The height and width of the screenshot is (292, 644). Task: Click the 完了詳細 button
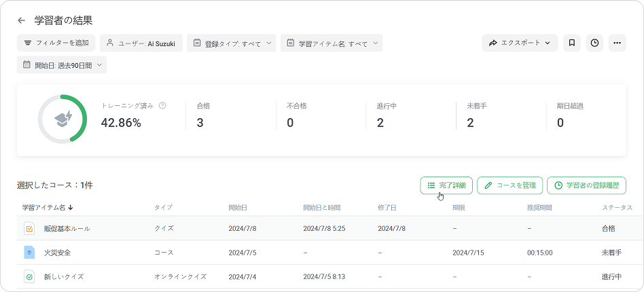click(446, 185)
